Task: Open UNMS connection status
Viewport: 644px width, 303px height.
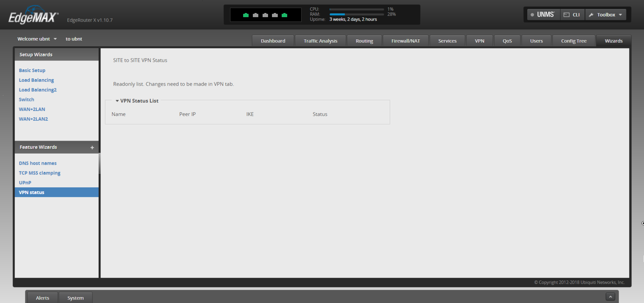Action: tap(543, 15)
